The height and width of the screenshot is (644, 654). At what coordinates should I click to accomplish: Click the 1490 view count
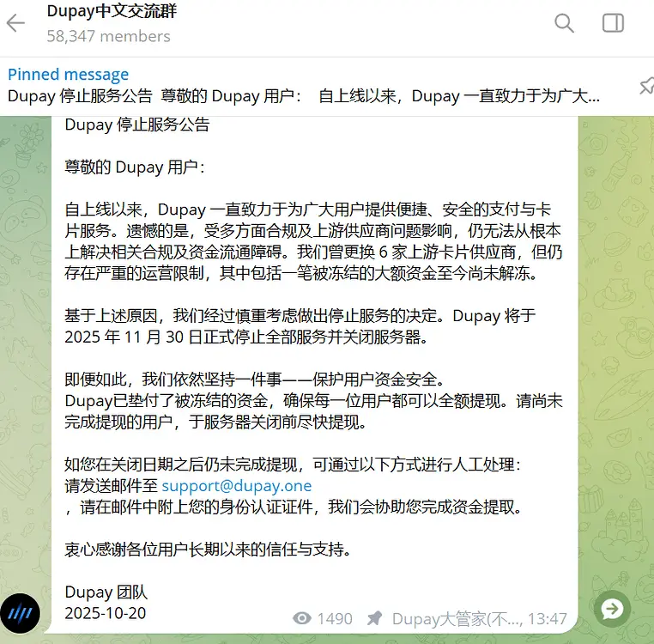click(335, 618)
